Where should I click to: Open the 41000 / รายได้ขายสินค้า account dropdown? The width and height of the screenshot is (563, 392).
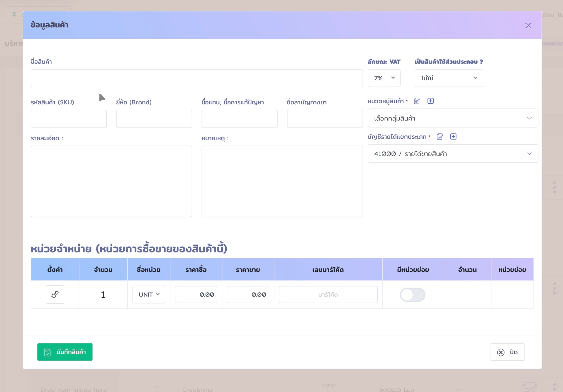[x=453, y=154]
